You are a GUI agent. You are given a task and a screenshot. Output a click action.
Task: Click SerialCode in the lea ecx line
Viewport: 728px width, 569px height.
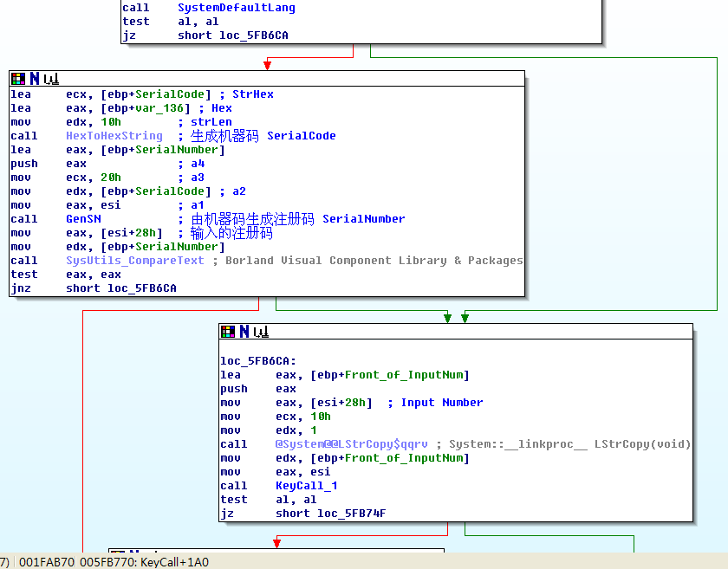point(170,94)
